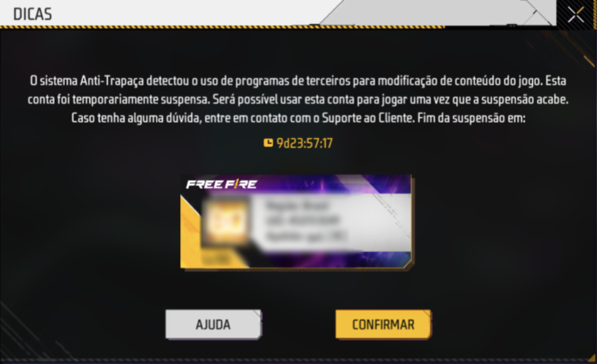Click the 'Fim da suspensão em:' text

471,118
